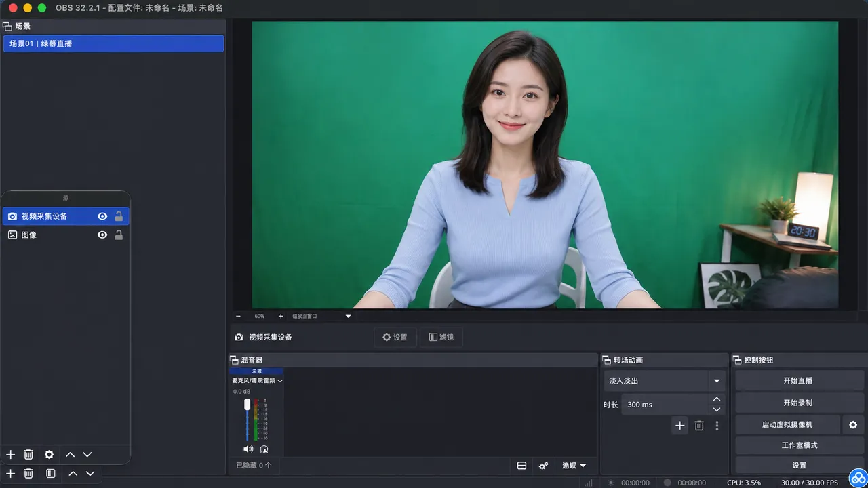Lock the 图像 source

[119, 235]
